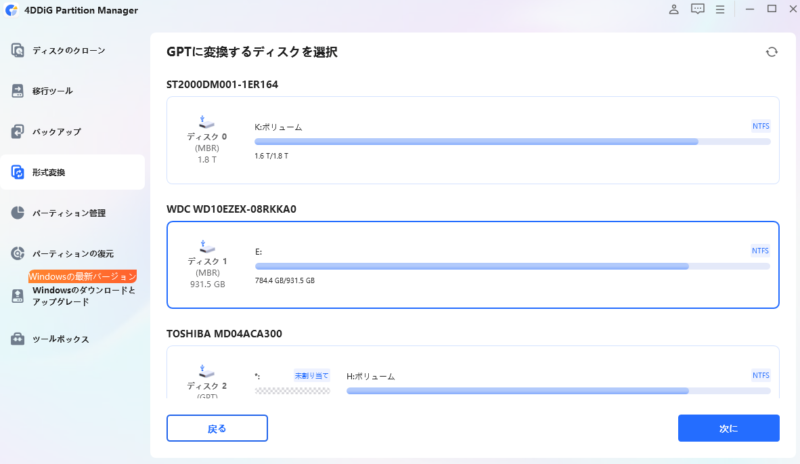Select Disk 0 ST2000DM001 disk card
The image size is (800, 464).
click(x=473, y=140)
